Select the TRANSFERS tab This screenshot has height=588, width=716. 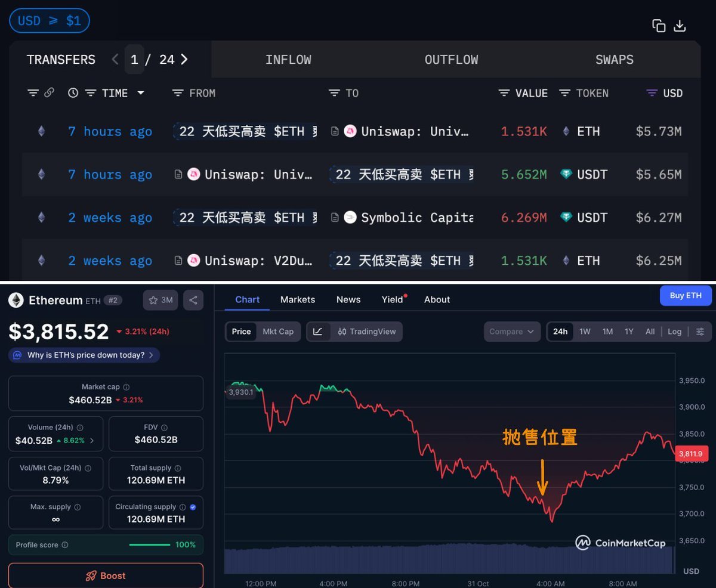coord(61,60)
